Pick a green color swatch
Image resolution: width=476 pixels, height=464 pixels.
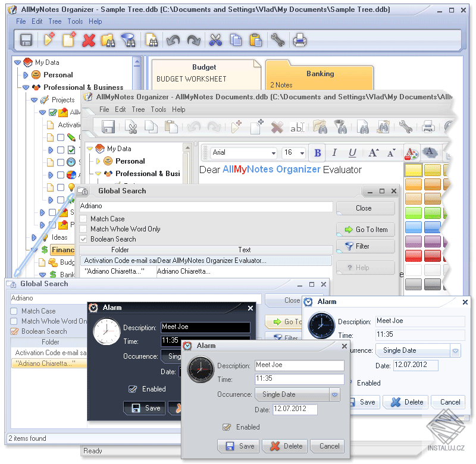point(413,212)
